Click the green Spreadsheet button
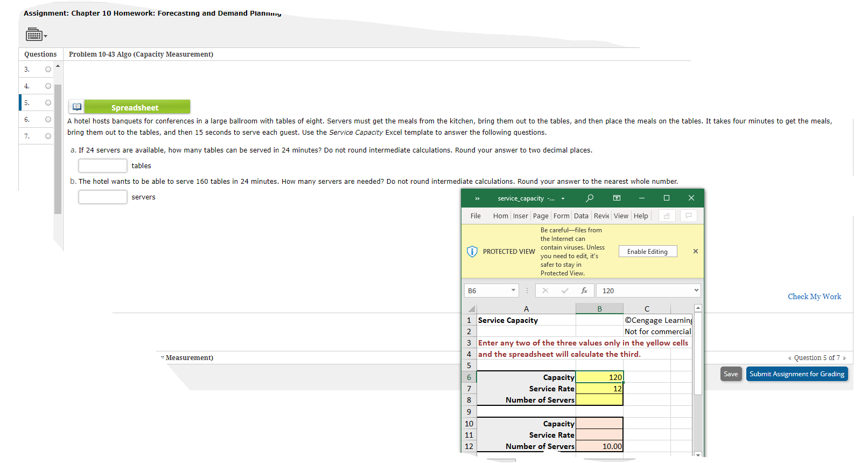 [137, 107]
